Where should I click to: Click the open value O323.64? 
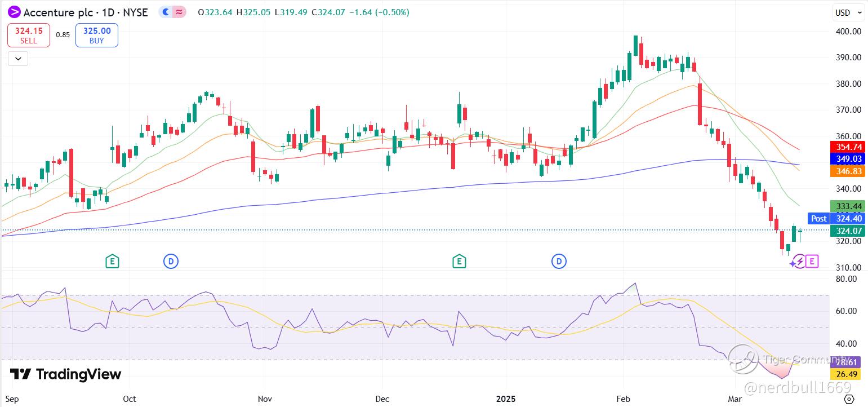215,12
